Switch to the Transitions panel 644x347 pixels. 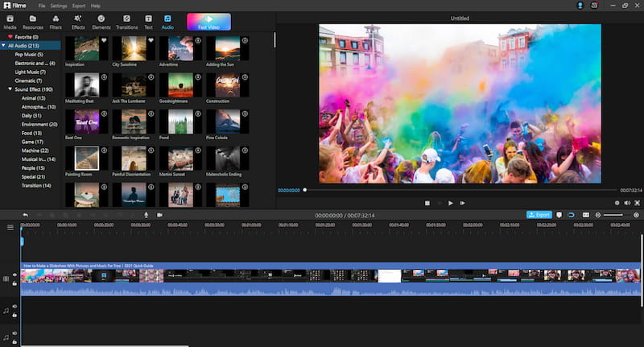(126, 21)
